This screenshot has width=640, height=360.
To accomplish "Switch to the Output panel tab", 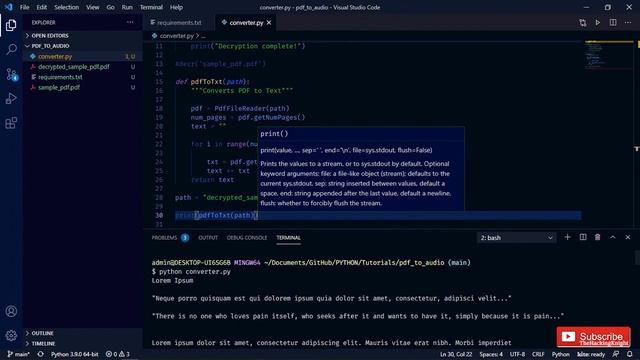I will tap(208, 238).
